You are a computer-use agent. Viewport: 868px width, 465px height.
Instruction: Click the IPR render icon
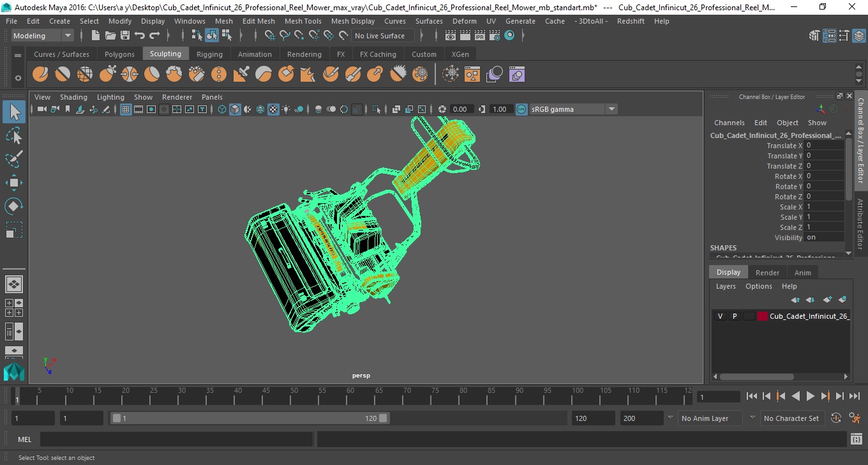480,36
